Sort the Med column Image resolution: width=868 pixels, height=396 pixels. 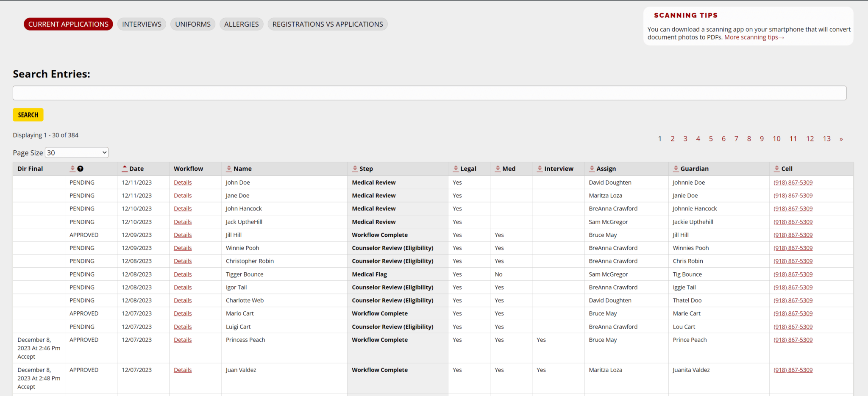pyautogui.click(x=497, y=169)
